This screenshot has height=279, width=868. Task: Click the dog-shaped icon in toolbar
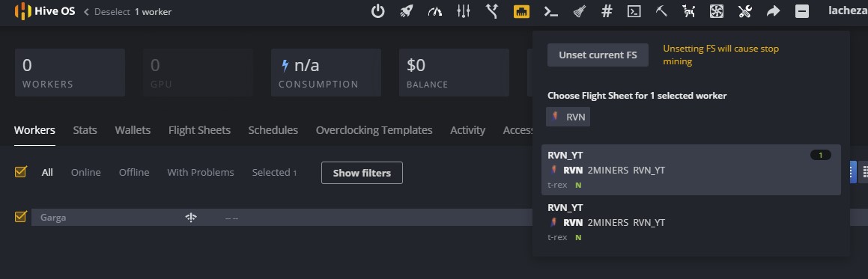(x=689, y=11)
